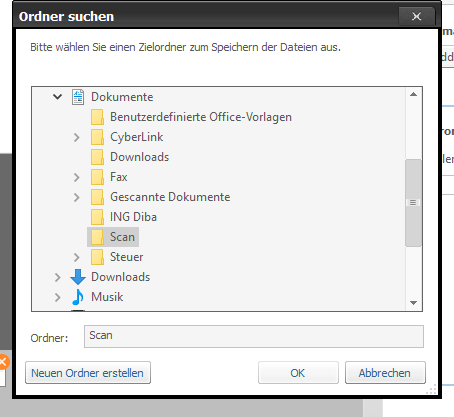Click into the Ordner text field
The height and width of the screenshot is (417, 454).
254,336
